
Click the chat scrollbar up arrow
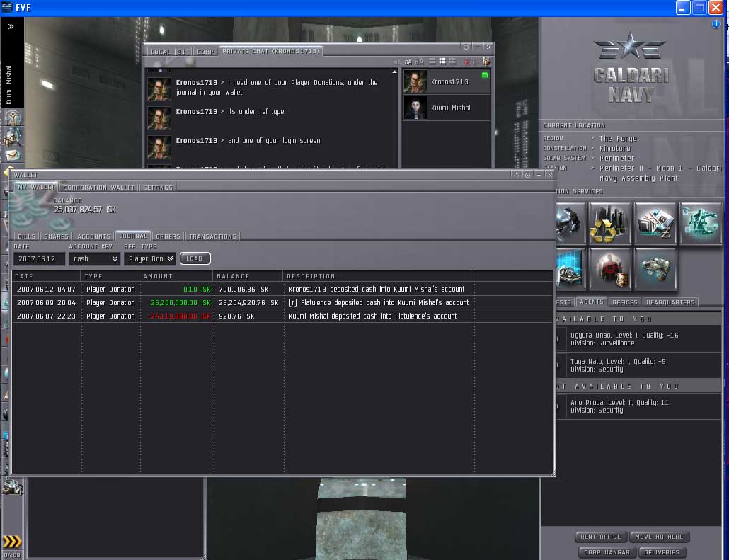coord(395,72)
